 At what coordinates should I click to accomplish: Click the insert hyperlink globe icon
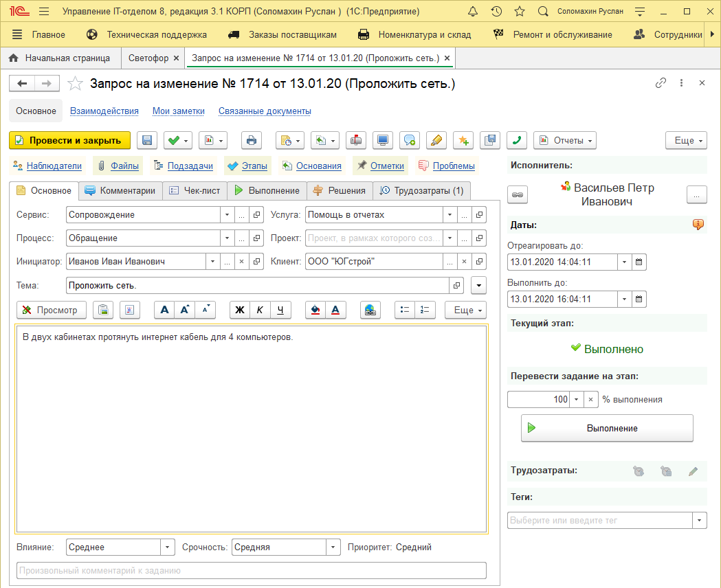coord(370,310)
